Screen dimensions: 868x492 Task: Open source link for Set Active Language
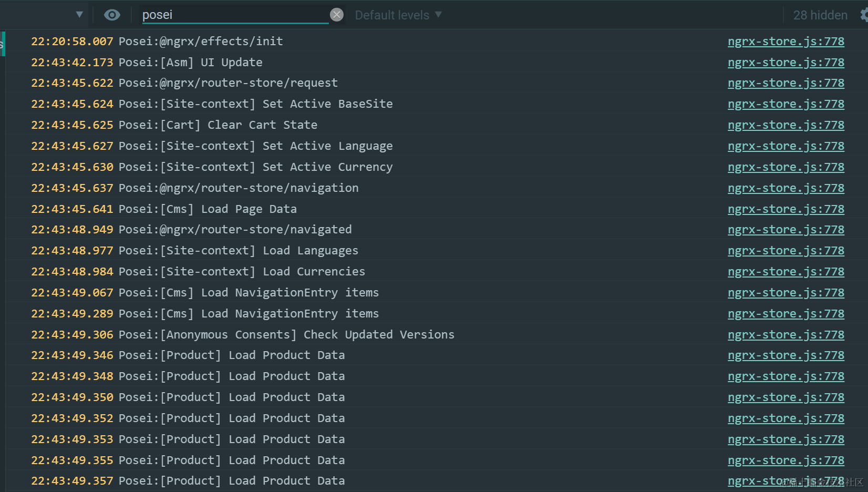coord(786,146)
